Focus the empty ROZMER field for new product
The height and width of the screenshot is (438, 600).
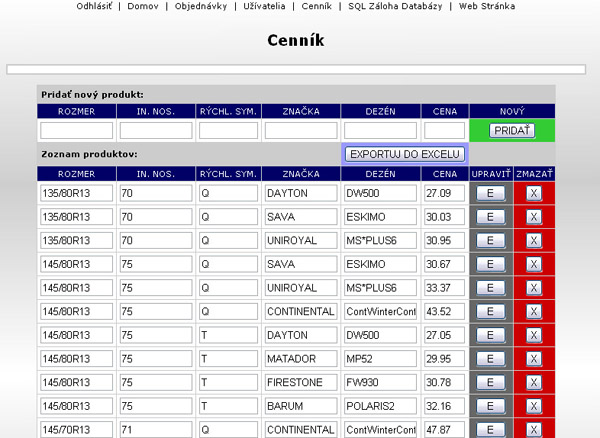click(x=77, y=130)
